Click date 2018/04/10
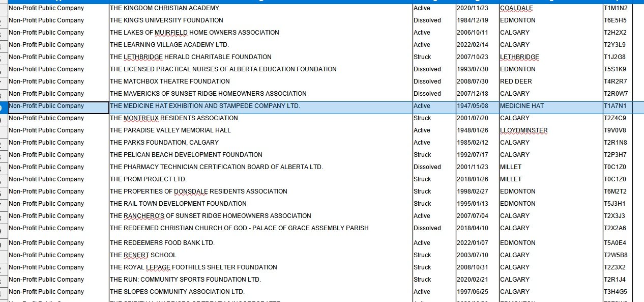The width and height of the screenshot is (644, 302). coord(477,228)
